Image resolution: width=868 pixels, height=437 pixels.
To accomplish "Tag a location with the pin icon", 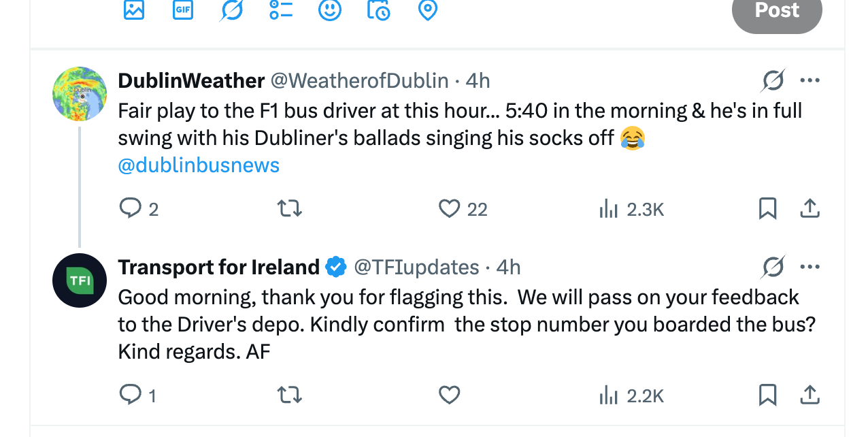I will tap(427, 10).
